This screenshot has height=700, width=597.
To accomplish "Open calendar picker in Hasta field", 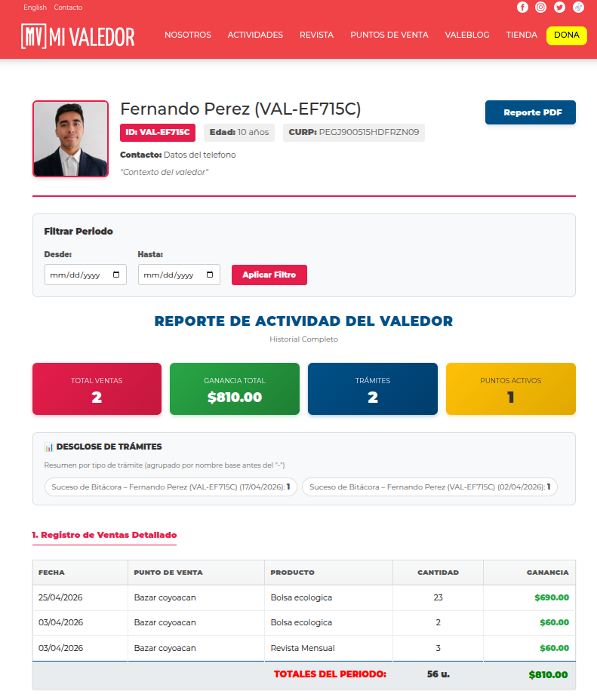I will pyautogui.click(x=210, y=275).
